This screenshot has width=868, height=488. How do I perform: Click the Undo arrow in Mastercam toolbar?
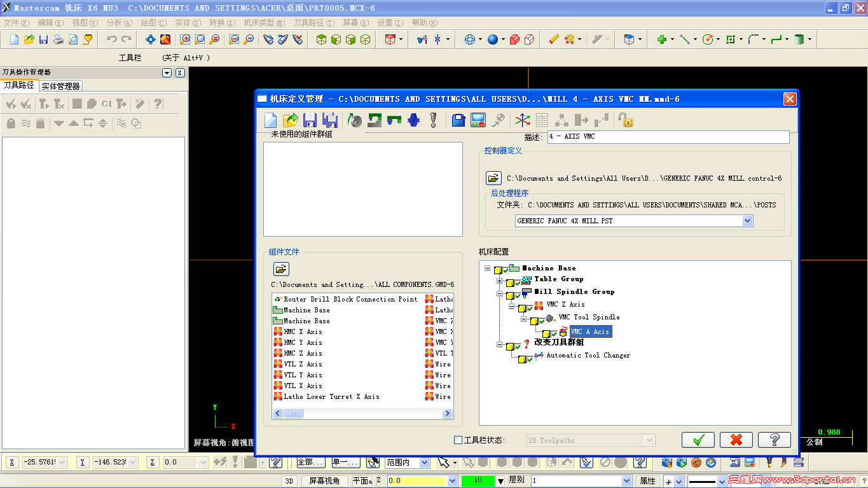point(111,39)
